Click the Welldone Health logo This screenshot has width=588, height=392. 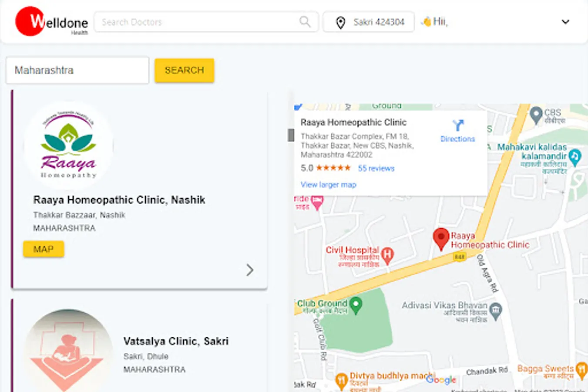(x=51, y=21)
